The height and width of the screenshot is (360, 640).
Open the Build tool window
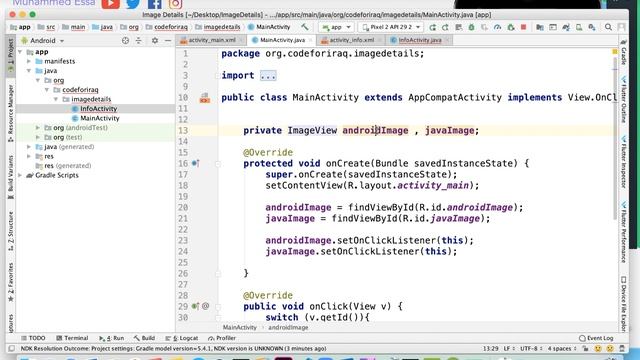coord(144,338)
